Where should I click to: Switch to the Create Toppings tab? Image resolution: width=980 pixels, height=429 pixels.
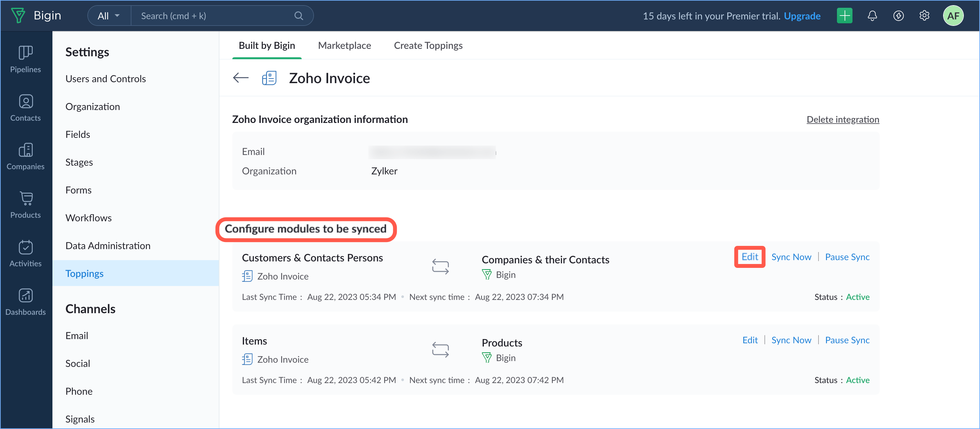pyautogui.click(x=428, y=46)
